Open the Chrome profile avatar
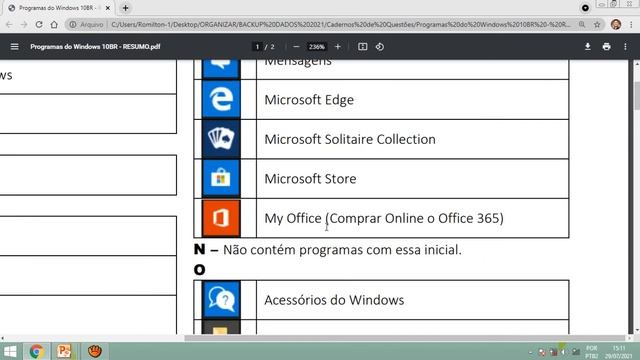 (x=616, y=24)
